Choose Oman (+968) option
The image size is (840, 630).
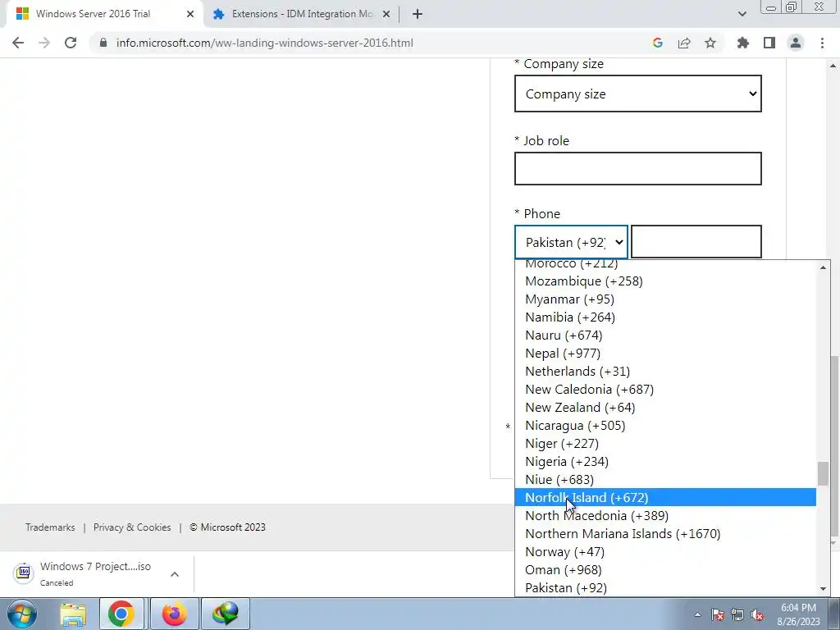coord(665,570)
